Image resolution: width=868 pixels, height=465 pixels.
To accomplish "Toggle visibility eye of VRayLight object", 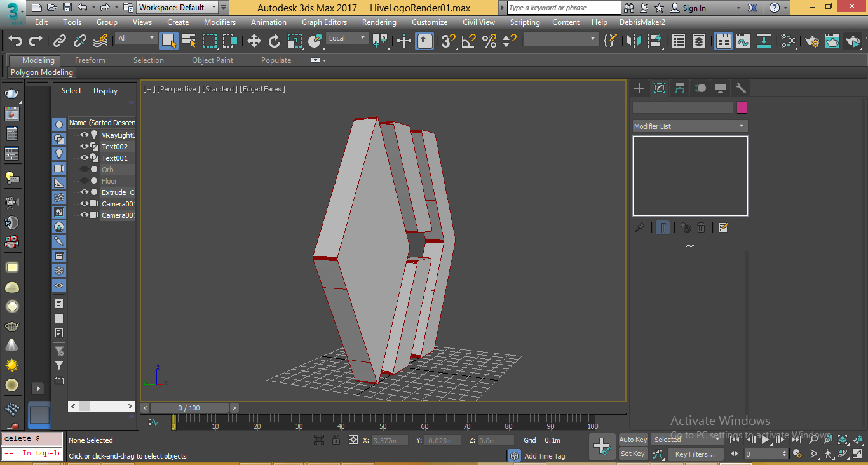I will click(x=85, y=135).
